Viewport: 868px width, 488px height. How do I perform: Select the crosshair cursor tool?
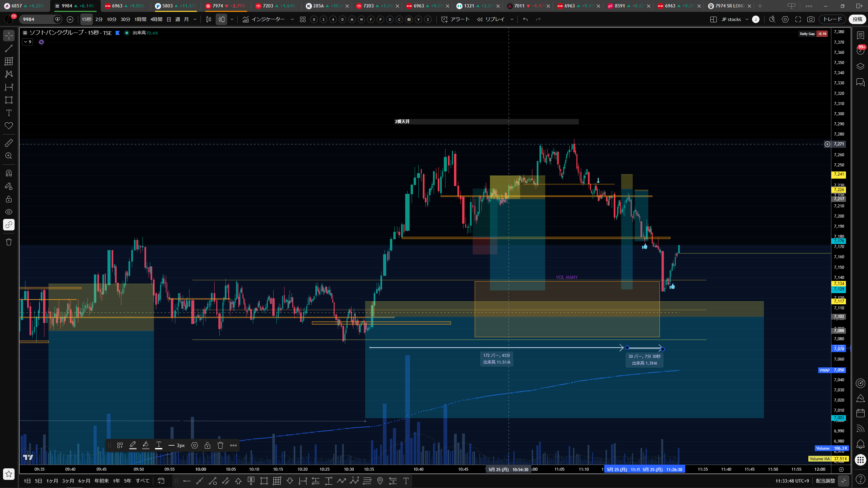click(9, 36)
